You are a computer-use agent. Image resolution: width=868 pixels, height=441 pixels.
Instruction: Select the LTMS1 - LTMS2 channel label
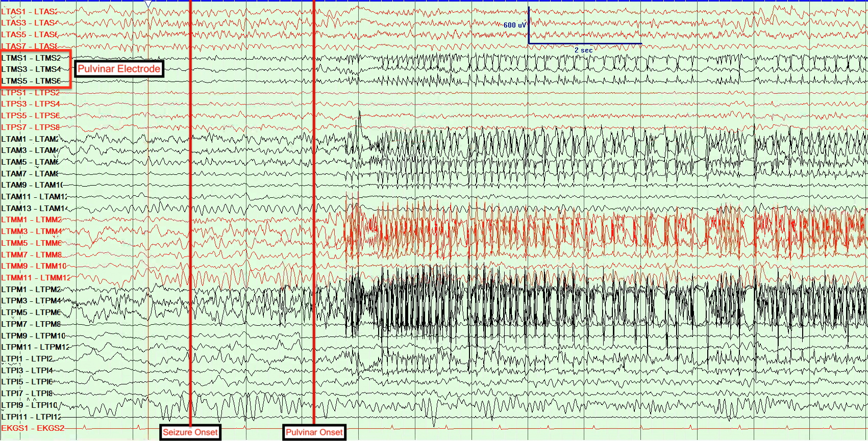tap(31, 58)
